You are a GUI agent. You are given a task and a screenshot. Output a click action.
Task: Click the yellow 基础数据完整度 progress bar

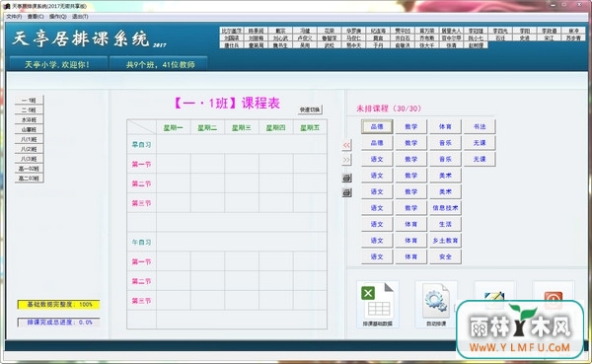coord(59,305)
